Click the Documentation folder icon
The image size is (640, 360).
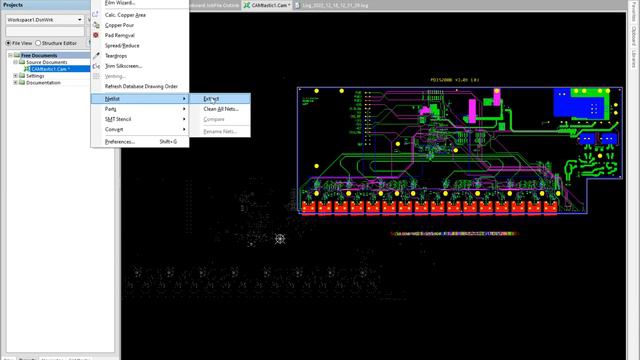(x=22, y=82)
